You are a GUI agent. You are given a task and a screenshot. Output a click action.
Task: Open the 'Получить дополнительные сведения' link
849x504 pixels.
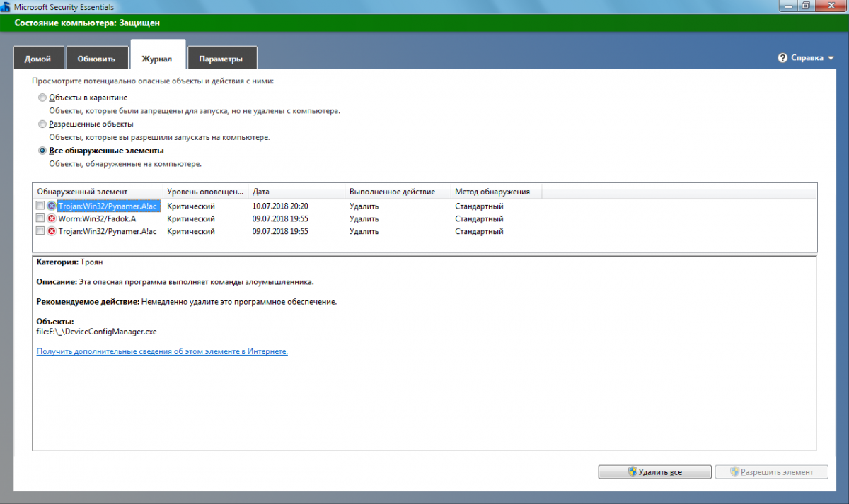tap(162, 351)
